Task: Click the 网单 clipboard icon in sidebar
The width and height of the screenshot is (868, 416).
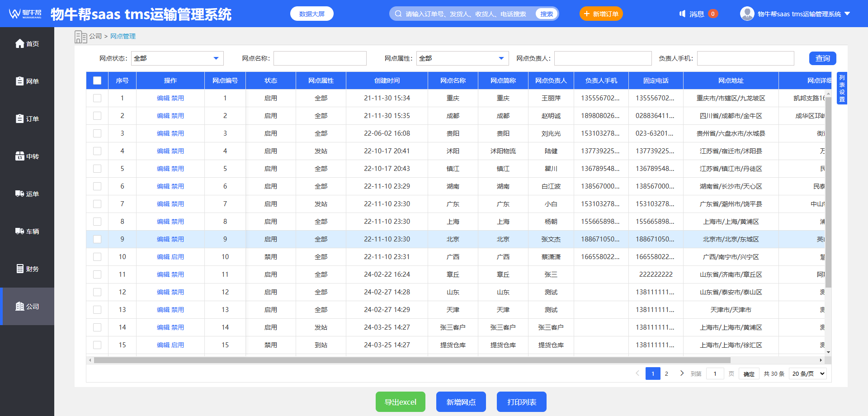Action: [x=20, y=81]
